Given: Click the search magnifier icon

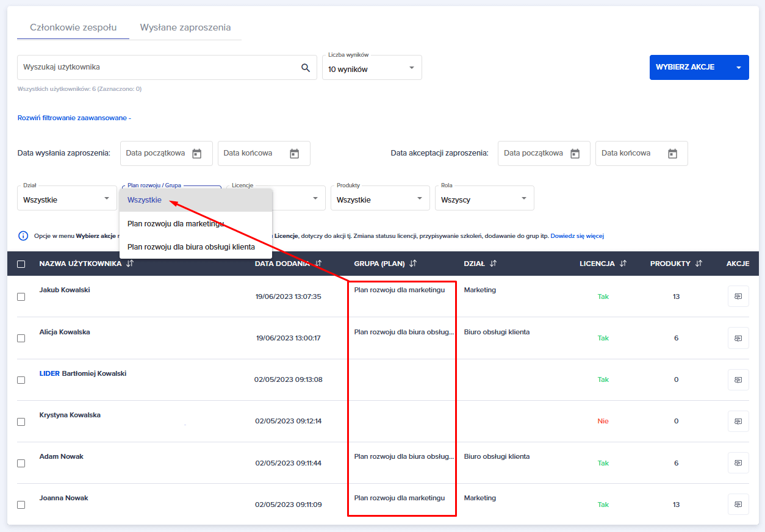Looking at the screenshot, I should pos(306,68).
